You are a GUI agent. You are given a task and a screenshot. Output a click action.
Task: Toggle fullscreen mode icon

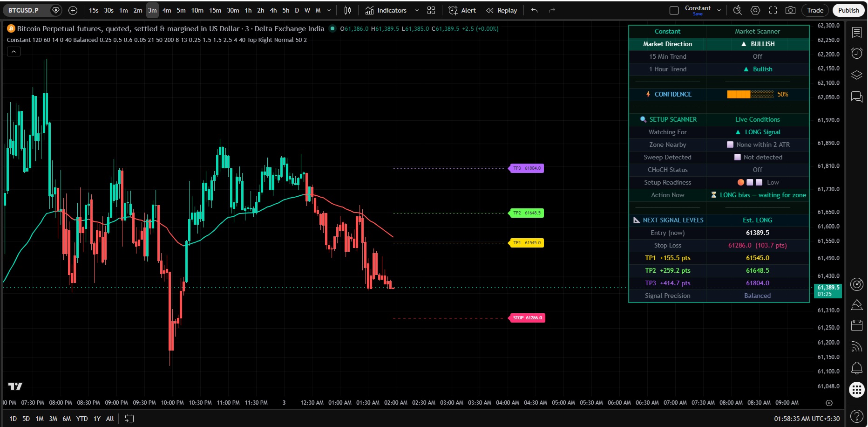773,10
